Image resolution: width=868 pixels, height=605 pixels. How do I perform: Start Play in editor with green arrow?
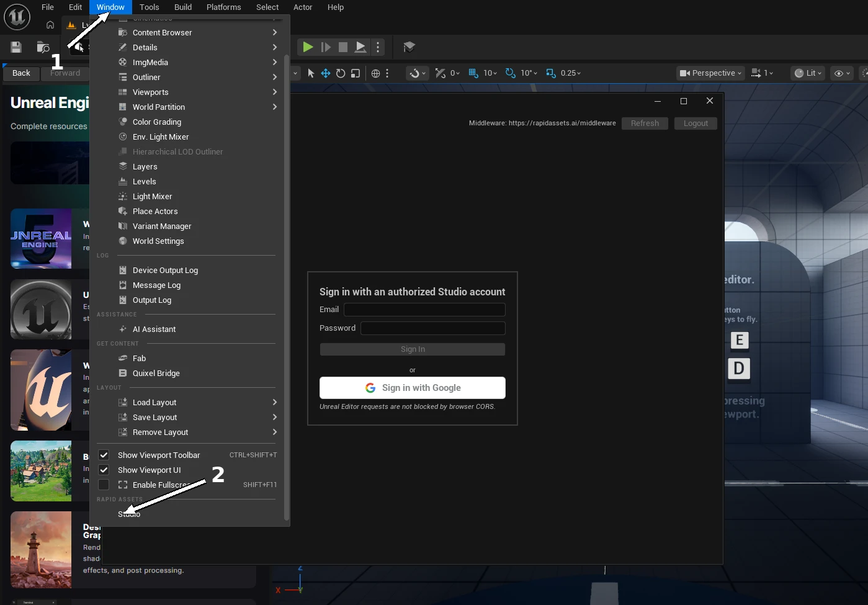(308, 47)
